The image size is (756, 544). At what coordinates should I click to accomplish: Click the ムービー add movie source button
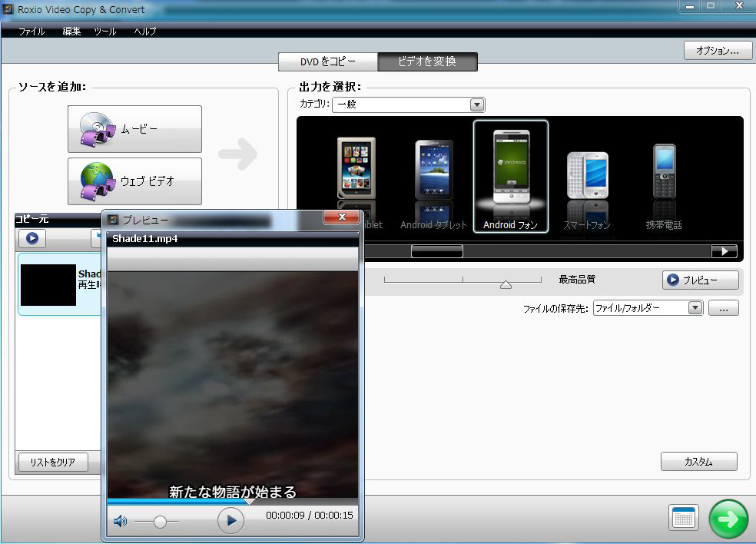click(x=134, y=129)
